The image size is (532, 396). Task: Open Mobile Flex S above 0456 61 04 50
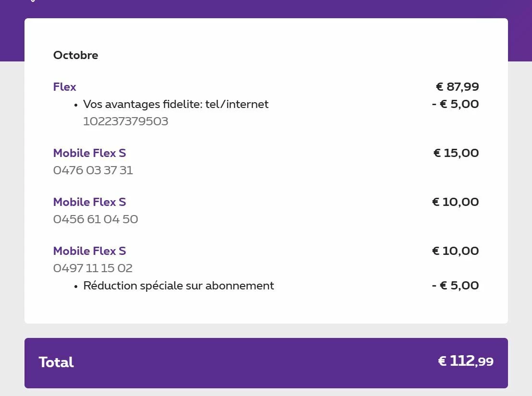(89, 202)
